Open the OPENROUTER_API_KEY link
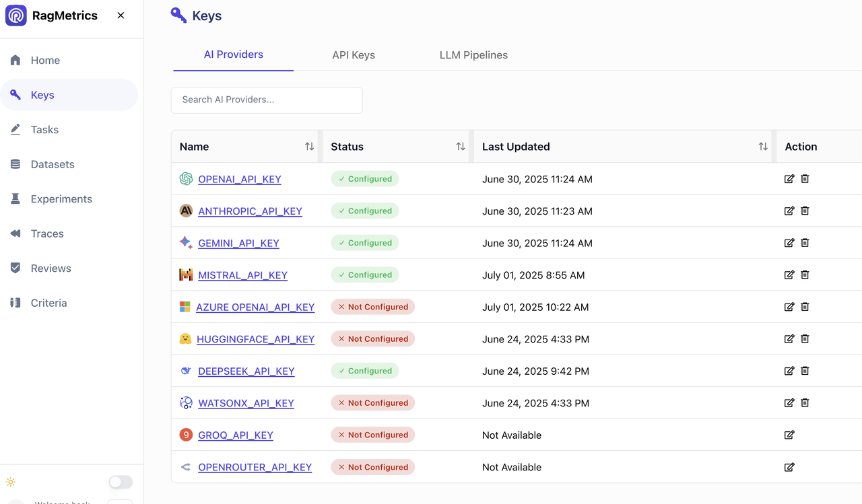The height and width of the screenshot is (504, 862). click(x=255, y=467)
